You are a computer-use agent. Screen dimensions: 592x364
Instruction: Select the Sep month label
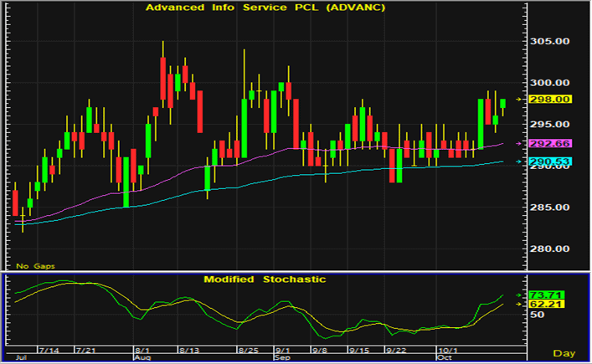[283, 356]
